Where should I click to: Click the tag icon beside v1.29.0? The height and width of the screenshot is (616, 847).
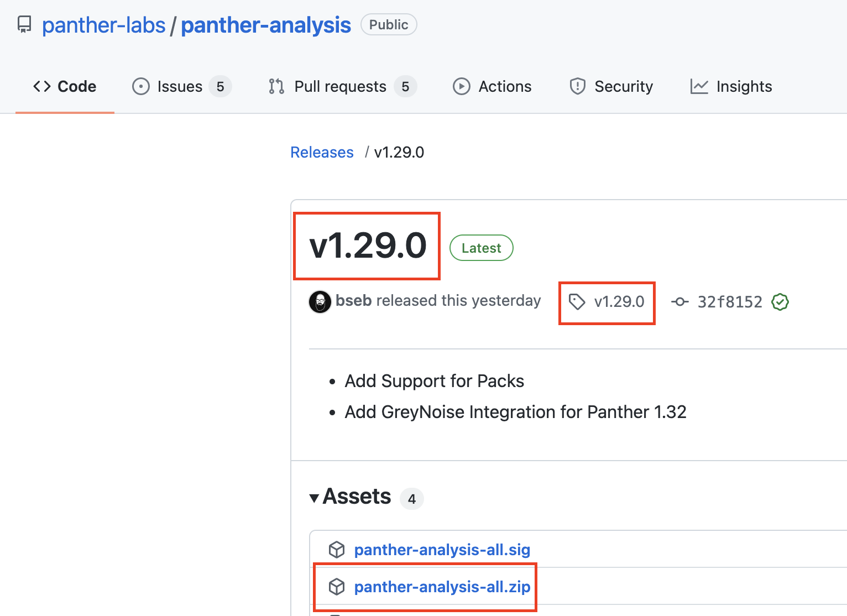[x=577, y=302]
